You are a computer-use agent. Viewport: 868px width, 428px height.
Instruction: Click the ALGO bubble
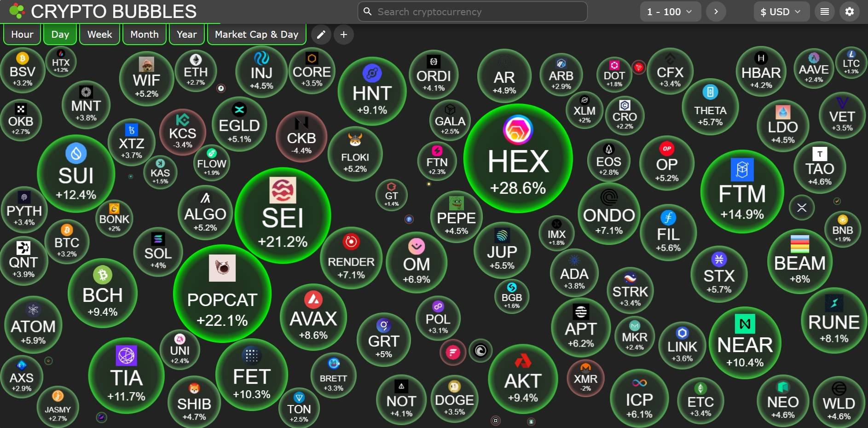pyautogui.click(x=205, y=213)
